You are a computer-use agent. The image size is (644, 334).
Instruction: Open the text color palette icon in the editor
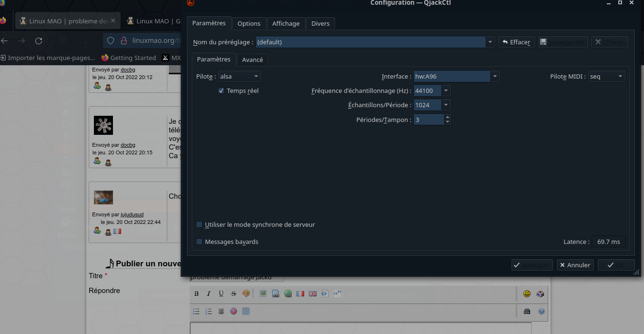(x=246, y=294)
